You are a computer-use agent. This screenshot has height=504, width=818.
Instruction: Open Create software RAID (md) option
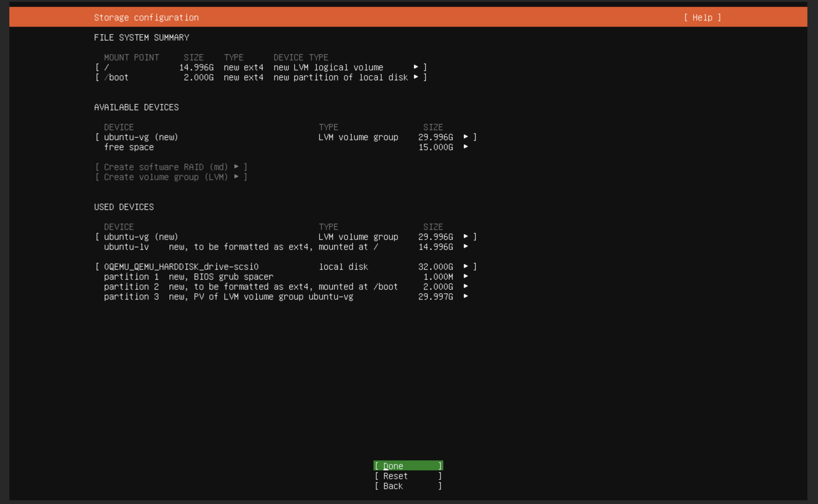point(171,167)
